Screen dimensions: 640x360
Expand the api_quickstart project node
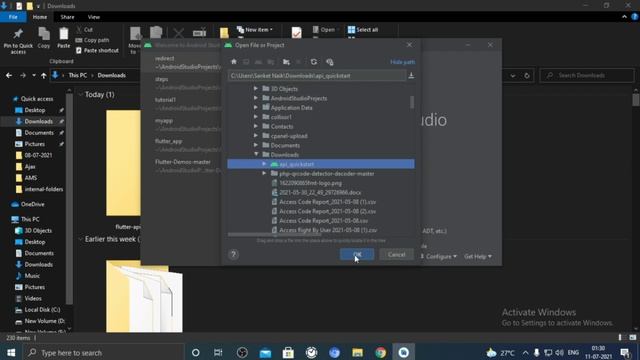coord(264,164)
